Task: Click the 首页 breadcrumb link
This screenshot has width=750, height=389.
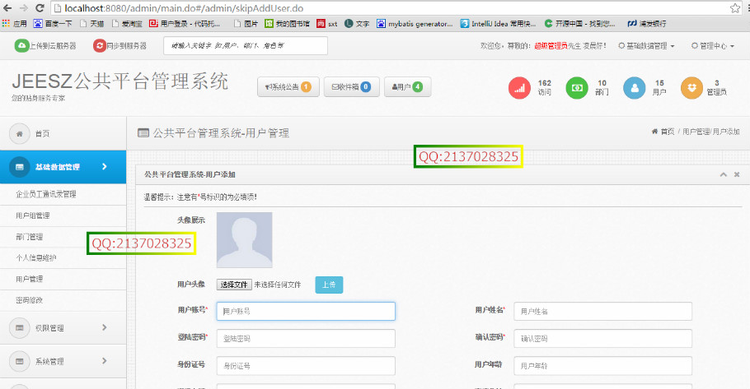Action: [x=663, y=131]
